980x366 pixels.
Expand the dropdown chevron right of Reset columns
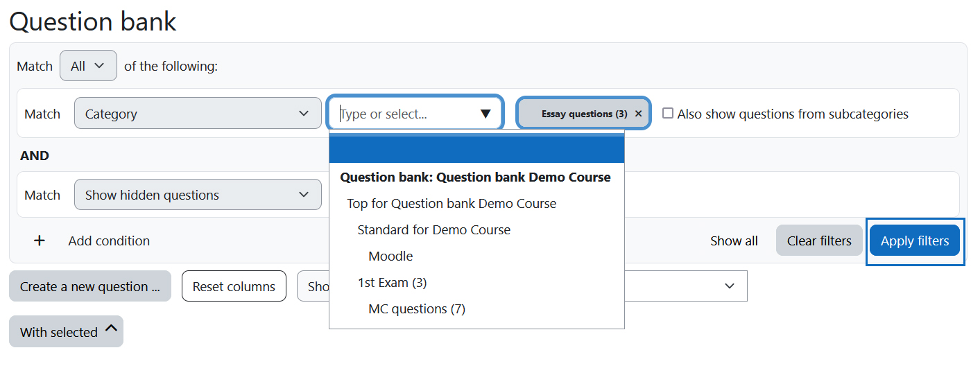point(729,286)
